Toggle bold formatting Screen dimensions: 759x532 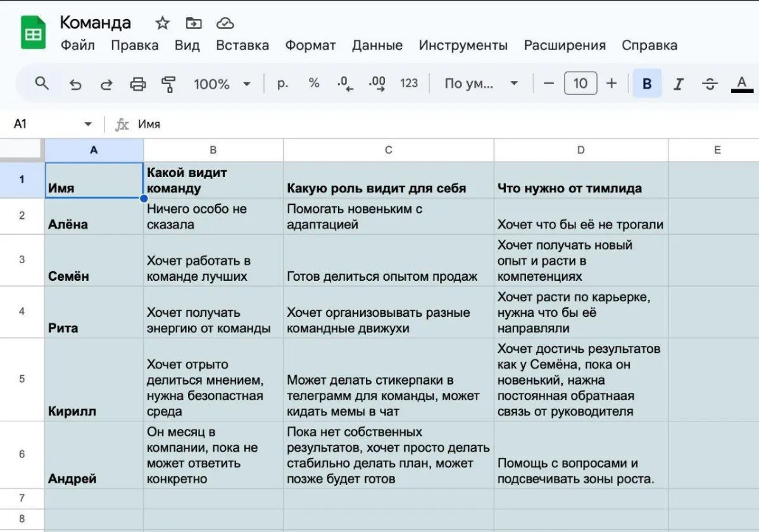[x=647, y=84]
